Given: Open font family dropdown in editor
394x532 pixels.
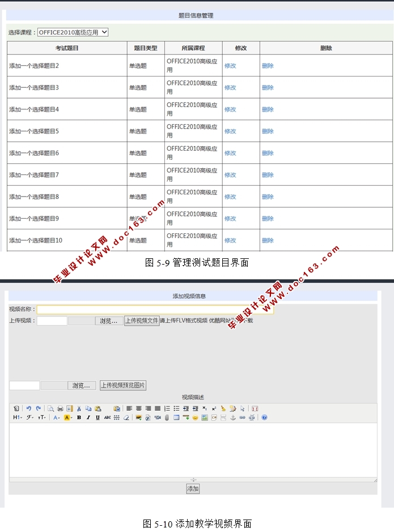Looking at the screenshot, I should point(30,418).
